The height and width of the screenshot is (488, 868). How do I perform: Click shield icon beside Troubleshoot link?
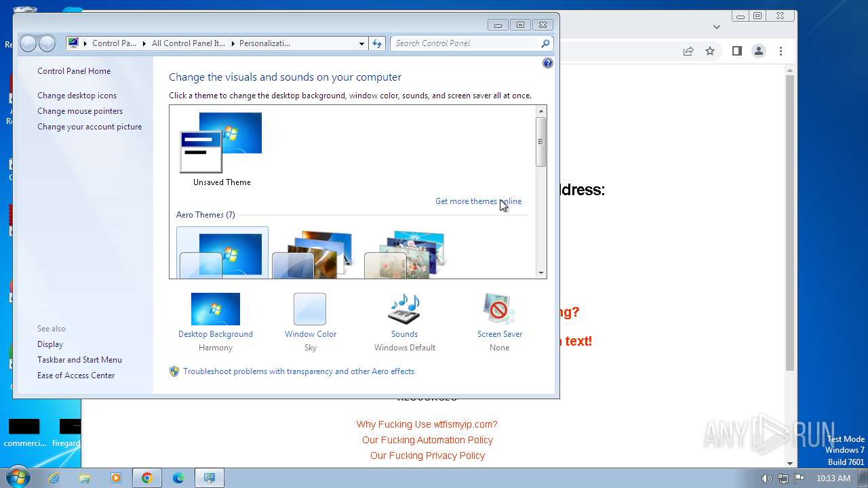pos(174,371)
